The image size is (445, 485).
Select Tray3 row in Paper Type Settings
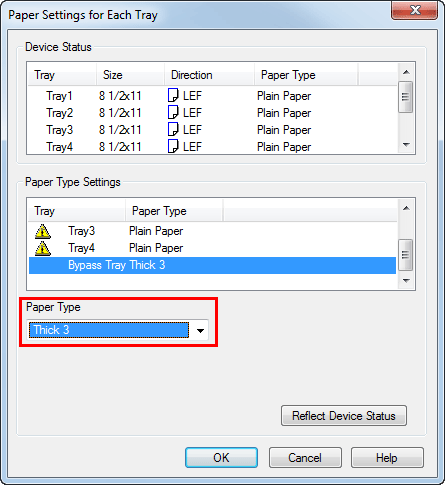pyautogui.click(x=212, y=231)
